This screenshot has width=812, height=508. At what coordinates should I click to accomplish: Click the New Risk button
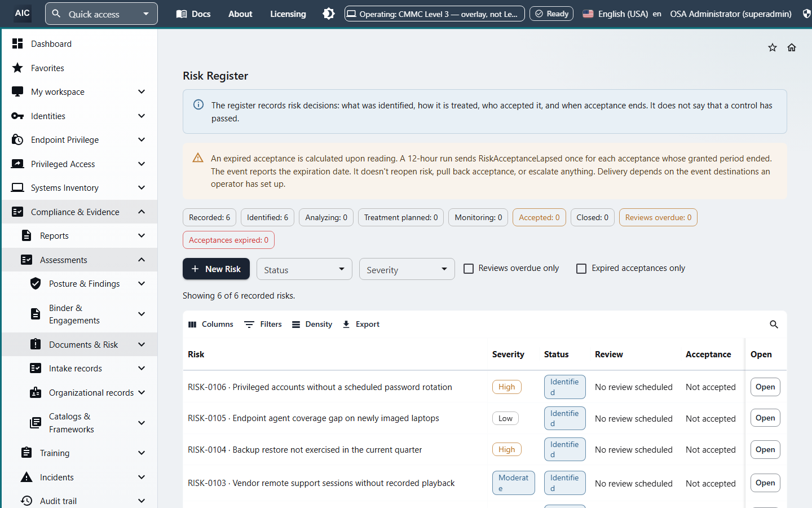pyautogui.click(x=217, y=269)
